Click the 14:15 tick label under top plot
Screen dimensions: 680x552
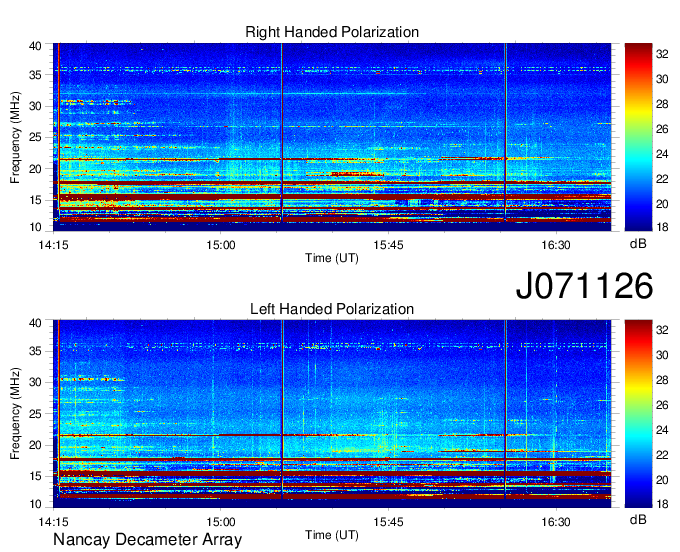tap(53, 245)
